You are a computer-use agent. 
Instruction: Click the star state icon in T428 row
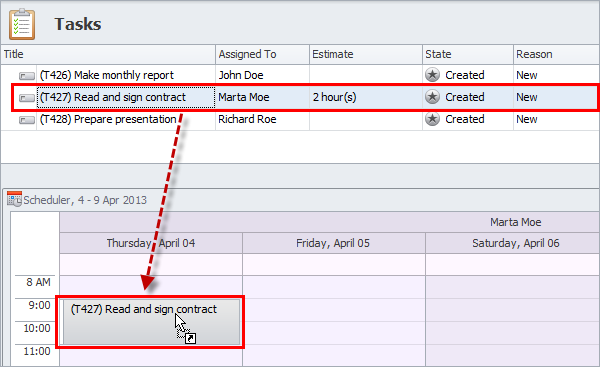[432, 119]
